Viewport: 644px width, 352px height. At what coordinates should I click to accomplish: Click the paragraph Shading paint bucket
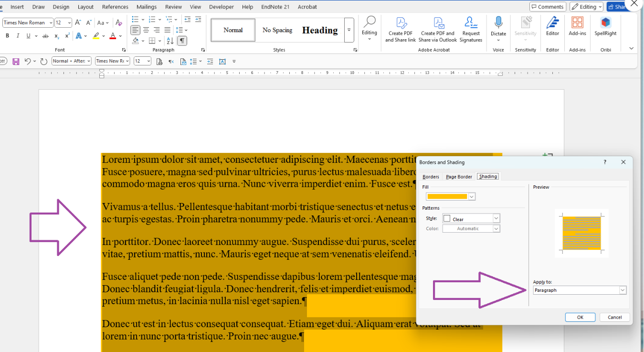click(136, 41)
